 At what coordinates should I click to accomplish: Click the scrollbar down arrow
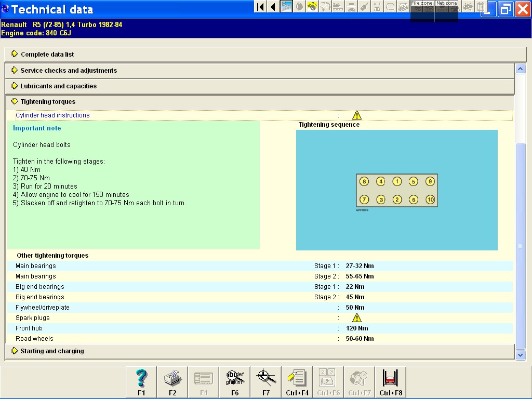(x=520, y=355)
